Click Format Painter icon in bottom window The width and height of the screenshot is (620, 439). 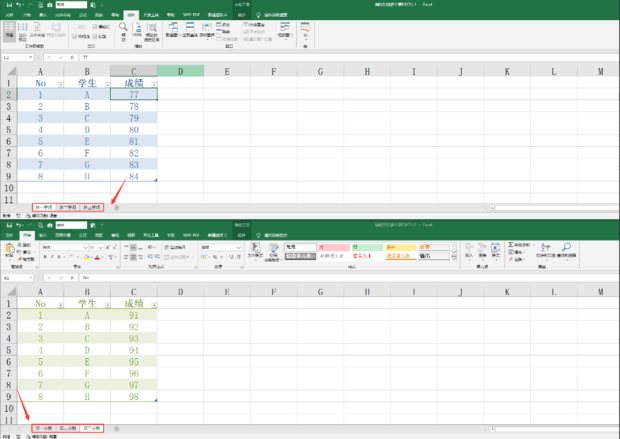[20, 259]
